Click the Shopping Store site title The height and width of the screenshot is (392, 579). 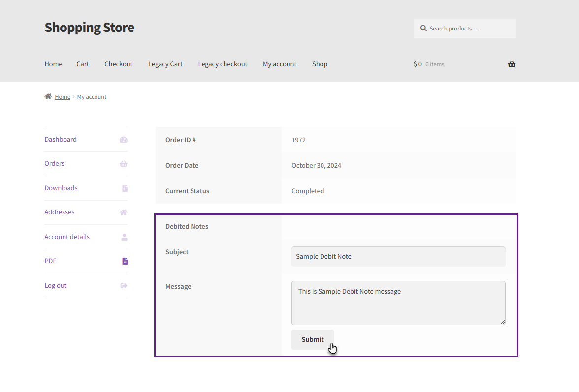click(x=90, y=28)
